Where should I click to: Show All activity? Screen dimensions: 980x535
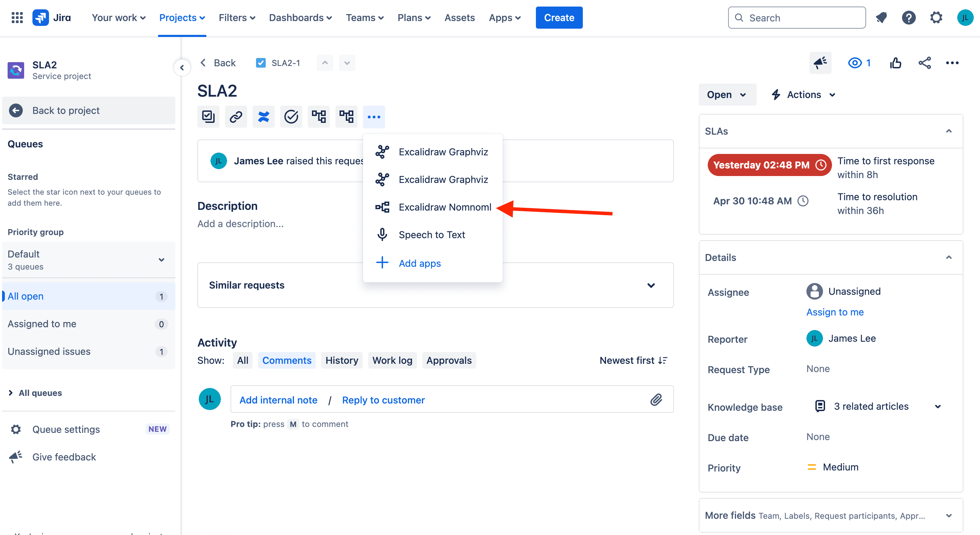243,360
